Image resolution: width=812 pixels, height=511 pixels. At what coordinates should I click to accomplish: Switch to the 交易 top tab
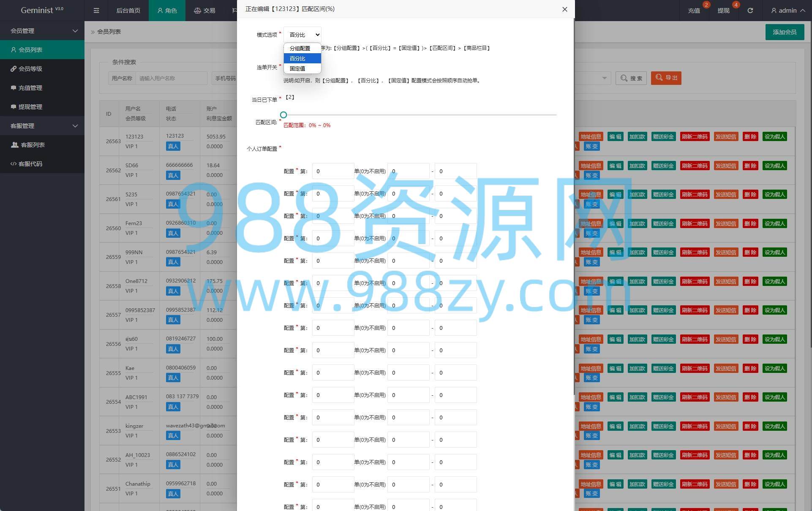204,11
